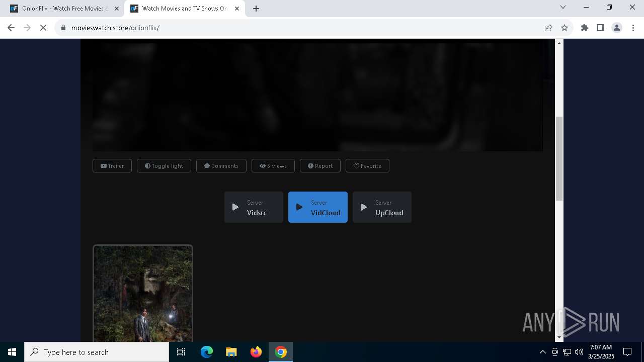Click the blurred video player area
Viewport: 644px width, 362px height.
pyautogui.click(x=317, y=96)
